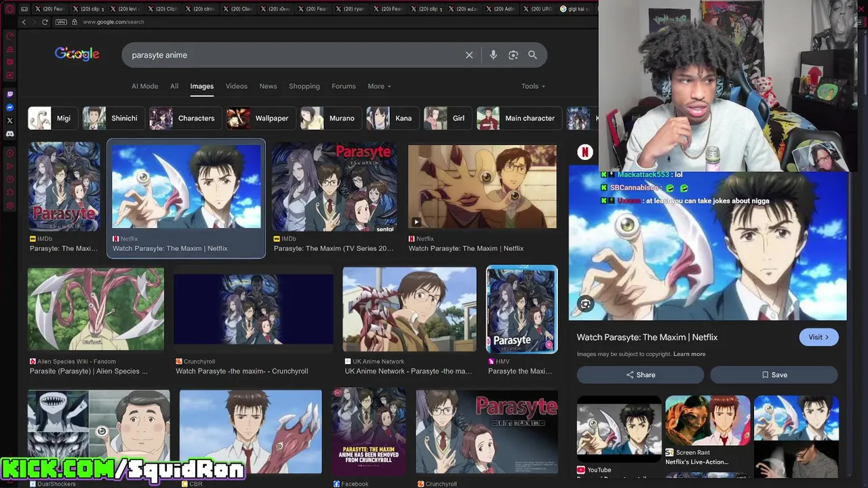The width and height of the screenshot is (868, 488).
Task: Switch to the Videos tab
Action: coord(236,86)
